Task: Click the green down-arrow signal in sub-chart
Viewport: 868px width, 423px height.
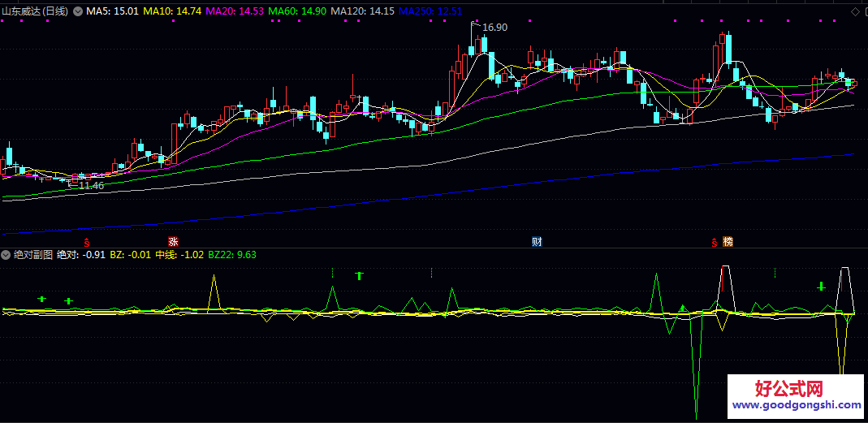Action: [821, 286]
